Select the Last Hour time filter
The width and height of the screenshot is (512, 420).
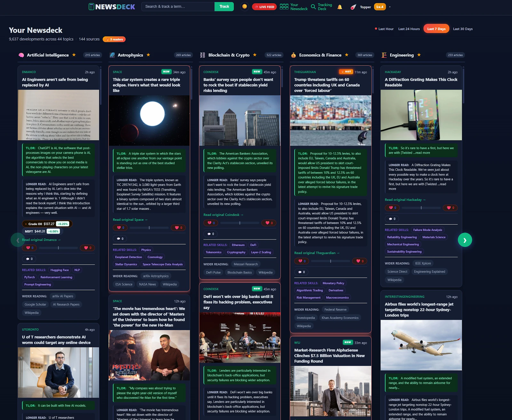pyautogui.click(x=384, y=29)
